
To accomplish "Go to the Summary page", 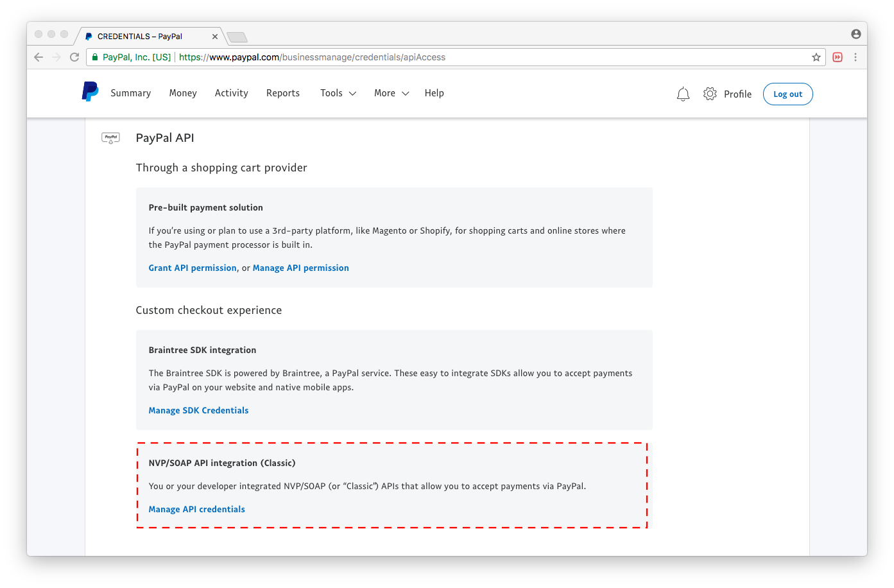I will tap(131, 93).
